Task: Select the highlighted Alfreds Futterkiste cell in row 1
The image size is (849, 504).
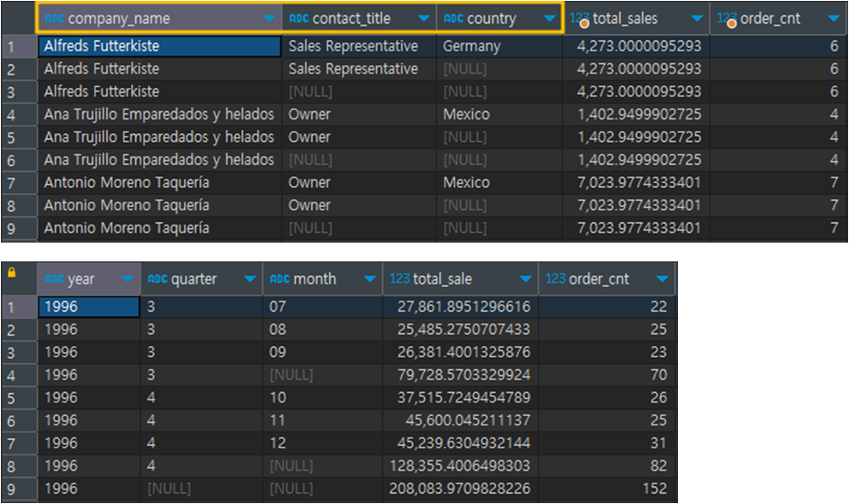Action: pyautogui.click(x=160, y=46)
